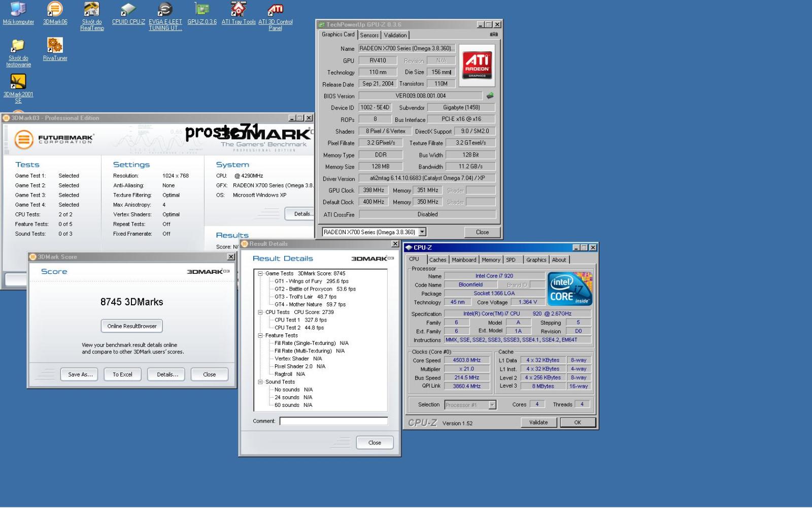The height and width of the screenshot is (508, 812).
Task: Launch 3DMark06 from the desktop
Action: click(x=55, y=13)
